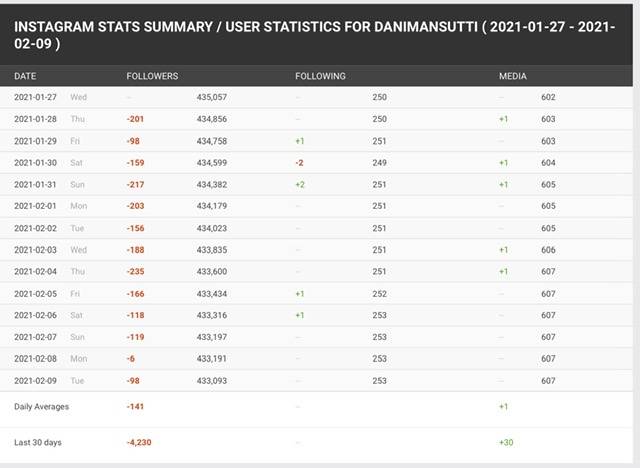Click the -188 follower change
This screenshot has width=640, height=468.
[135, 250]
